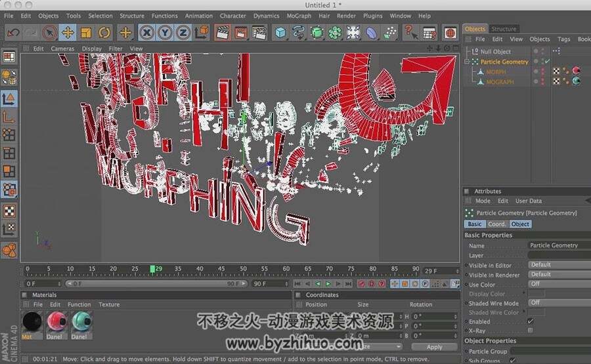Click the Play Backwards button

(x=318, y=284)
